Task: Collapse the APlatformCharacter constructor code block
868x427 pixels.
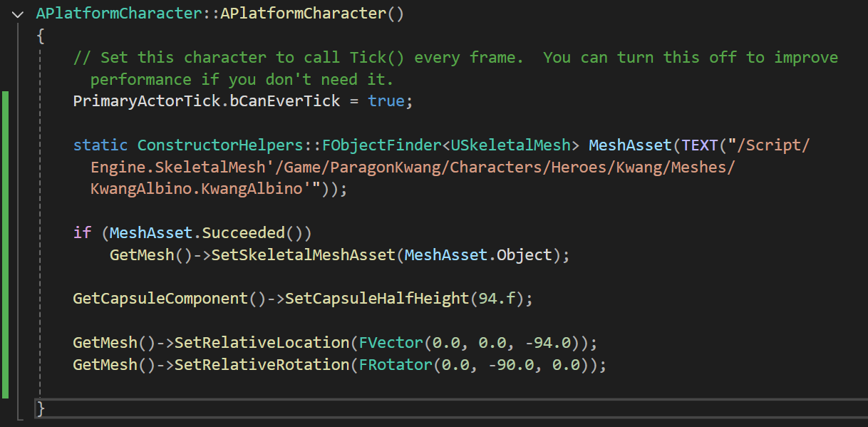Action: click(x=19, y=14)
